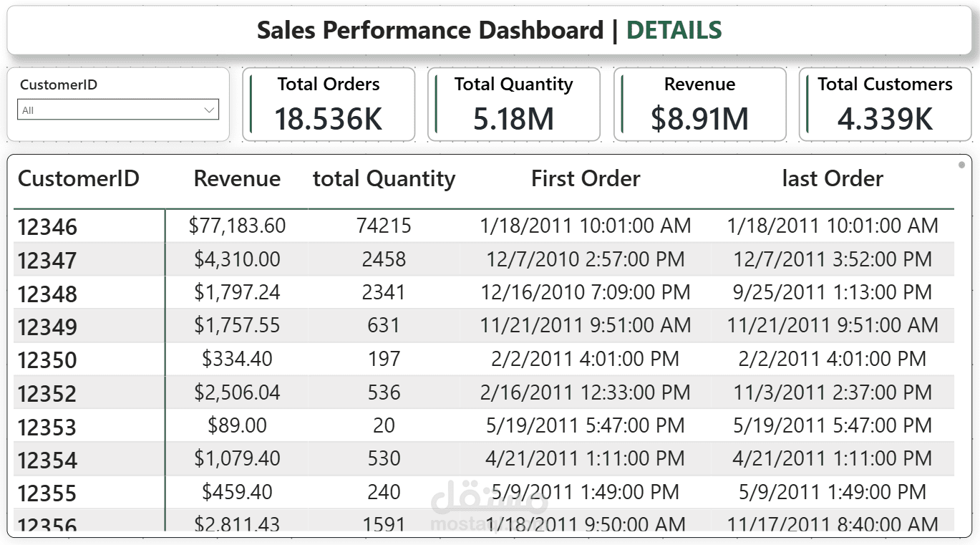Select customer ID 12353 in table
Viewport: 980px width, 545px height.
[47, 427]
